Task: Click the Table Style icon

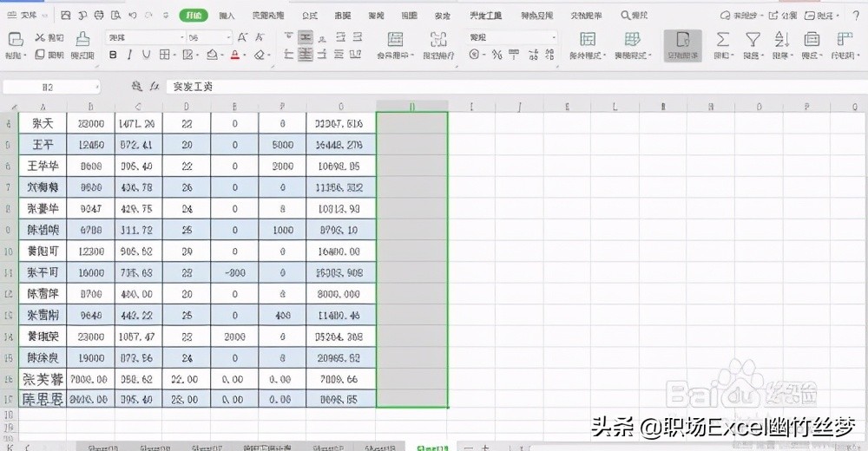Action: (632, 39)
